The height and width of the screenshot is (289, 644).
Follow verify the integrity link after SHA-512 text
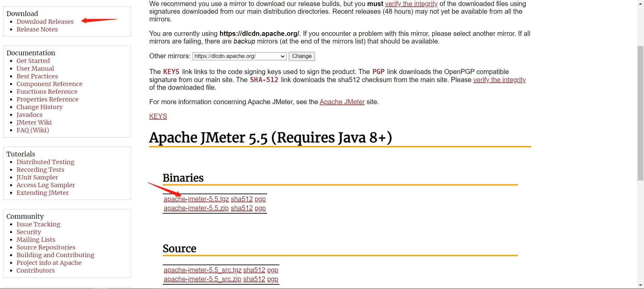point(499,80)
